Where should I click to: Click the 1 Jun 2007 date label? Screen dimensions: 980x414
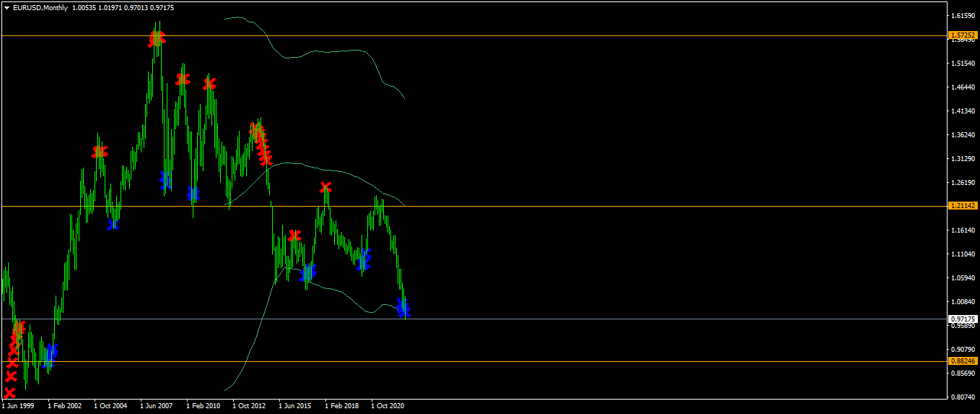157,406
